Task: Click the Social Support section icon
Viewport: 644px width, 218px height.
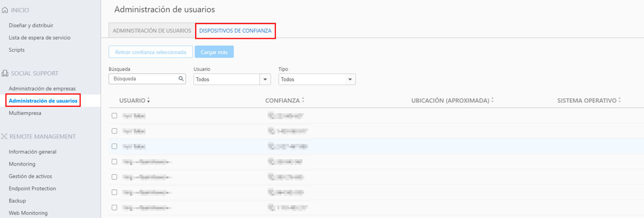Action: (x=5, y=74)
